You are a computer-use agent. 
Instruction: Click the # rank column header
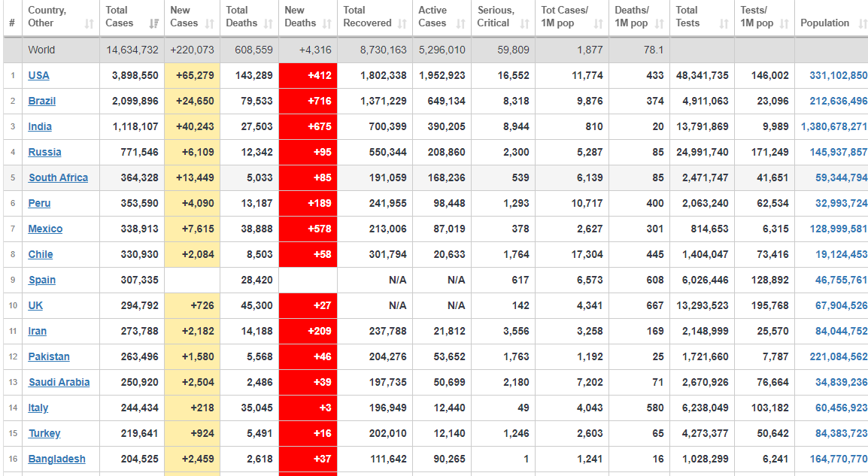(12, 18)
